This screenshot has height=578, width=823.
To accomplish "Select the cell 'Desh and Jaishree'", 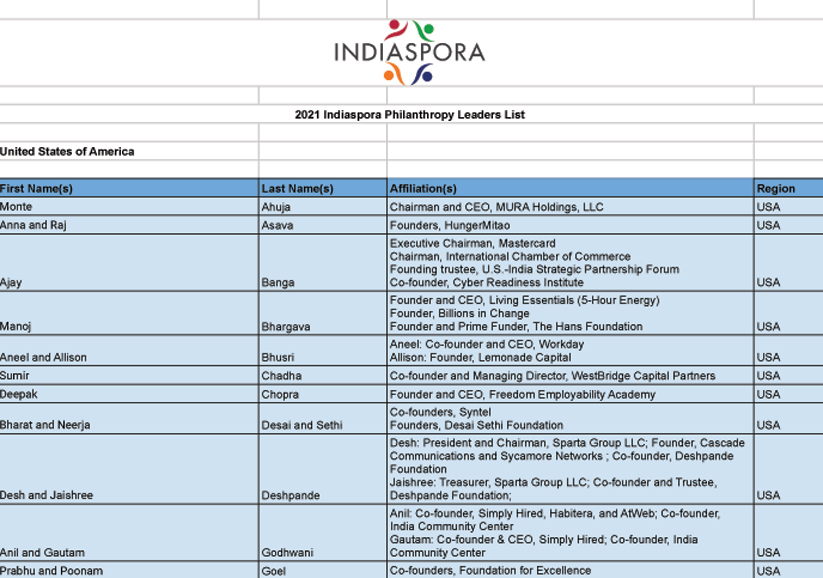I will [x=129, y=469].
